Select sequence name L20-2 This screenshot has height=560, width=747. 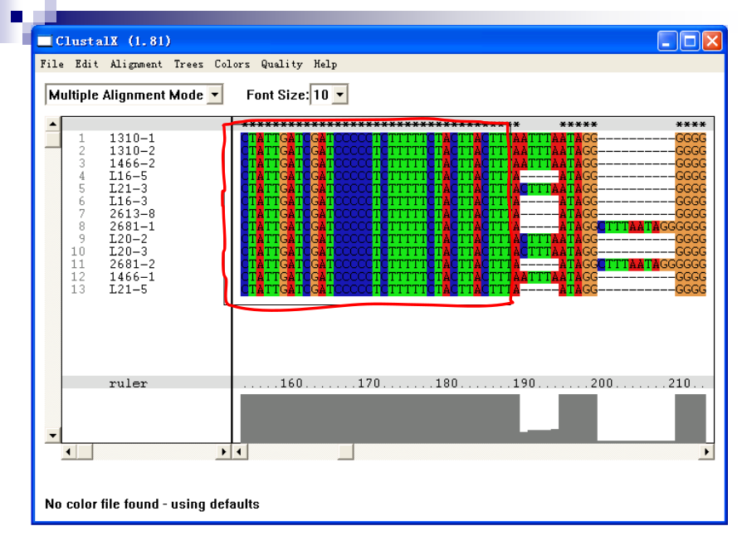[128, 239]
